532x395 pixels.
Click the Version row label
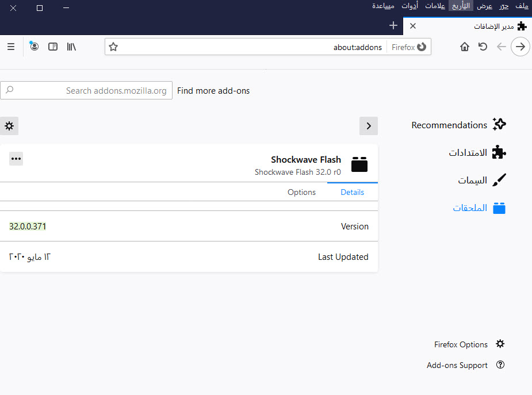pos(354,226)
